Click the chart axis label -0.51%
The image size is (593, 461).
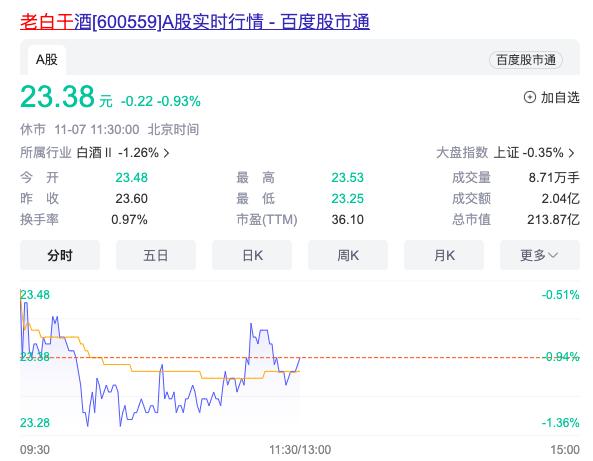560,295
